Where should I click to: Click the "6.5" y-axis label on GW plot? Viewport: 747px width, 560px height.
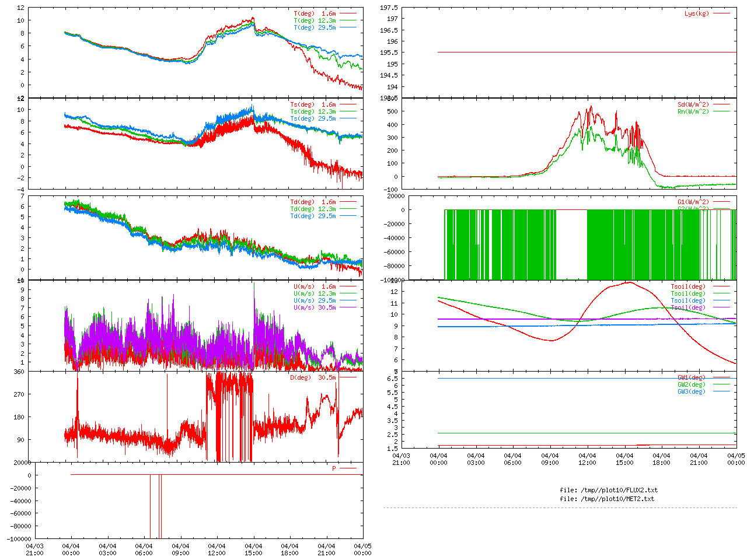[x=392, y=379]
